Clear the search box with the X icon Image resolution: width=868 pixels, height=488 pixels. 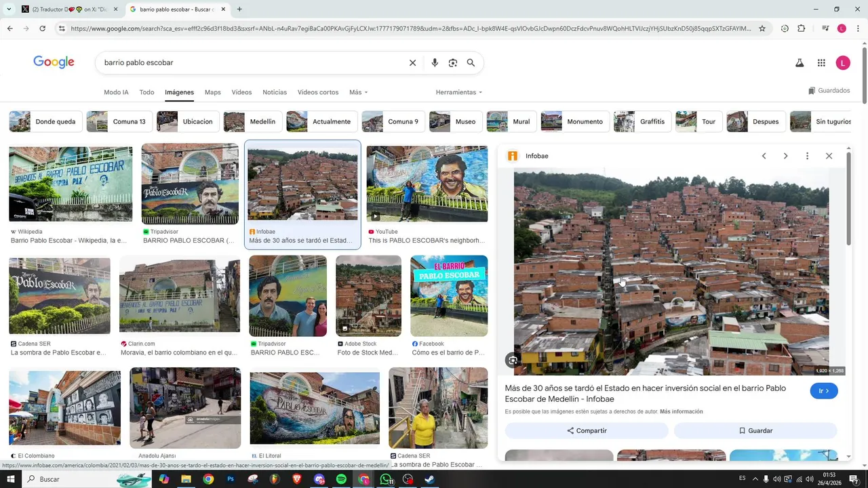tap(412, 62)
